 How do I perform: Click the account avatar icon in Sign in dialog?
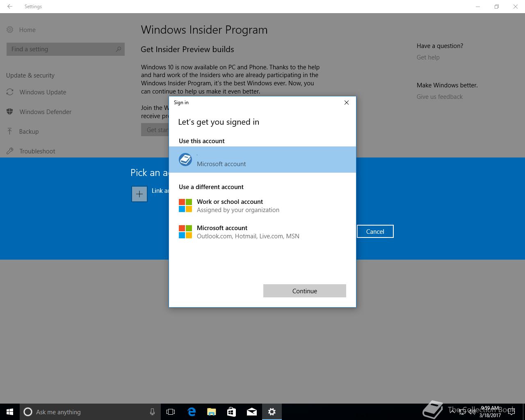[185, 160]
